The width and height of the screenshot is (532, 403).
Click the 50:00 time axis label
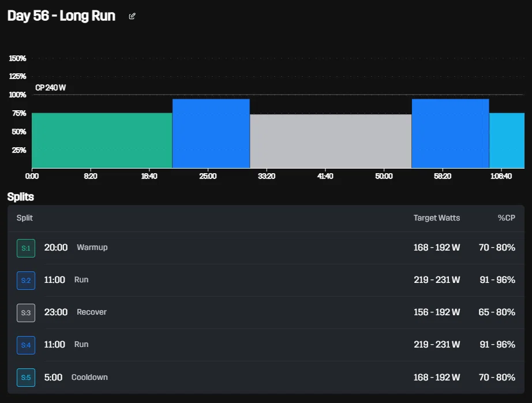[x=384, y=176]
